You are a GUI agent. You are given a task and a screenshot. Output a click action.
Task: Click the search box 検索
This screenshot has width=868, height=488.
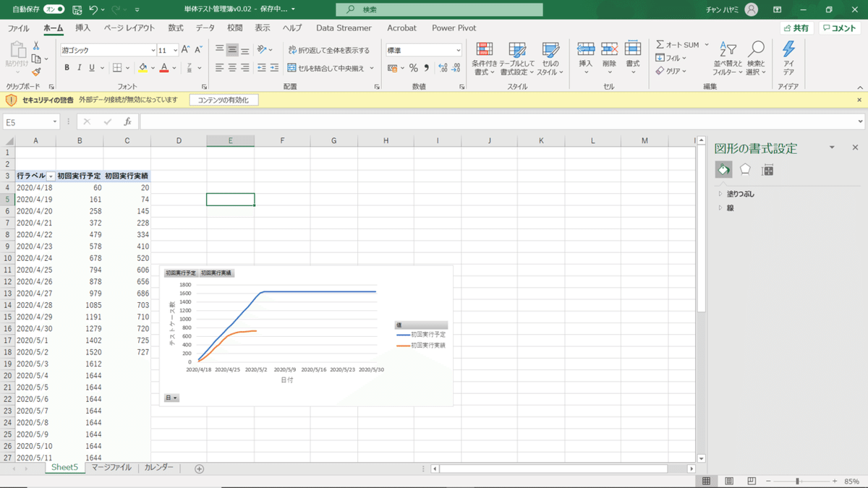439,9
